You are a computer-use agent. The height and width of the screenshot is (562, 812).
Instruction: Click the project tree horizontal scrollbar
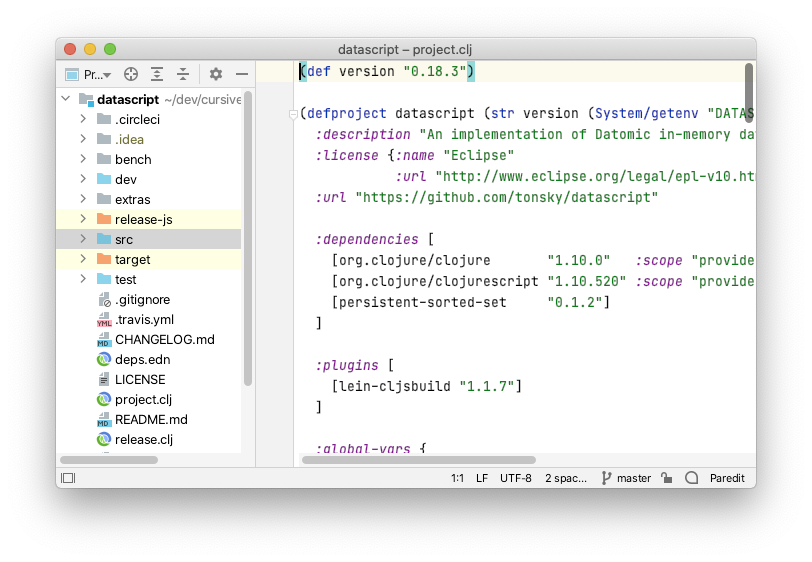[x=109, y=460]
